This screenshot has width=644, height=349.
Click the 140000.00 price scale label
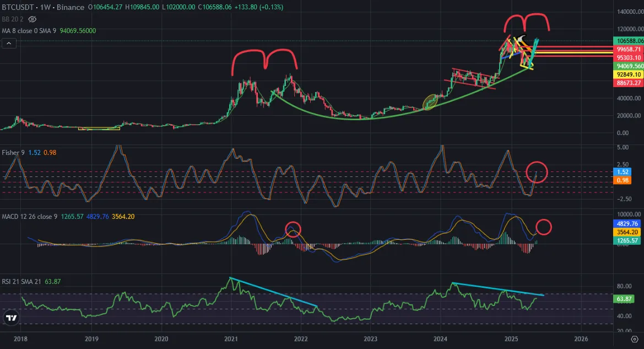click(x=630, y=12)
